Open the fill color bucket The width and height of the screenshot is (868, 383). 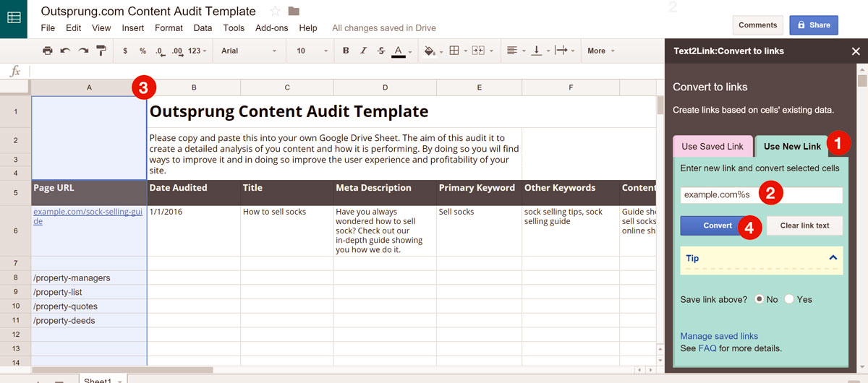point(429,51)
